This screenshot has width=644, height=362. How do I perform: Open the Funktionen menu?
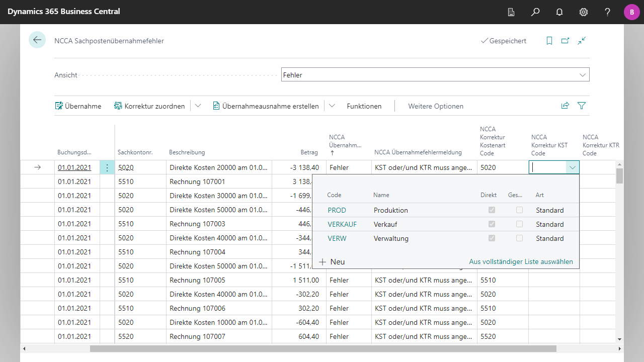pos(364,106)
